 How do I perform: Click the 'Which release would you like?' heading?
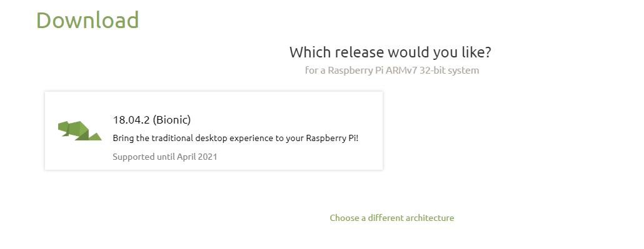tap(390, 52)
